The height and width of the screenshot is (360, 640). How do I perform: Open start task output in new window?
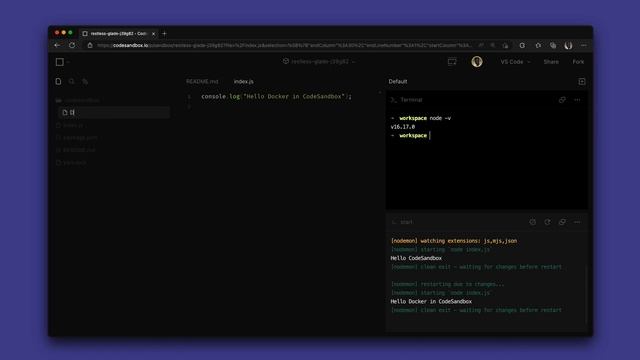(562, 222)
